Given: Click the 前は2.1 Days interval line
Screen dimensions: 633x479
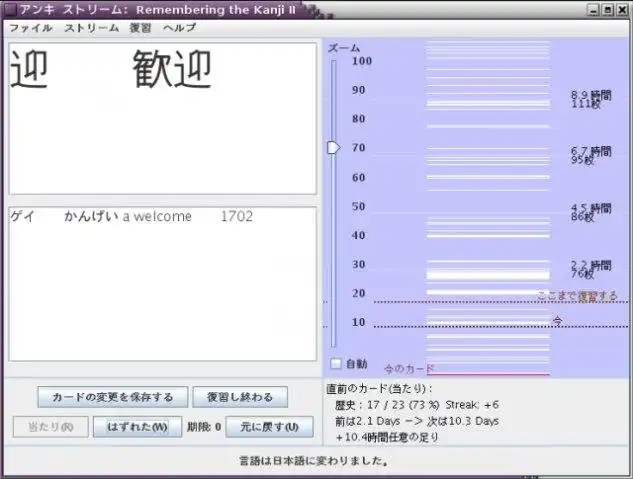Looking at the screenshot, I should (x=417, y=421).
